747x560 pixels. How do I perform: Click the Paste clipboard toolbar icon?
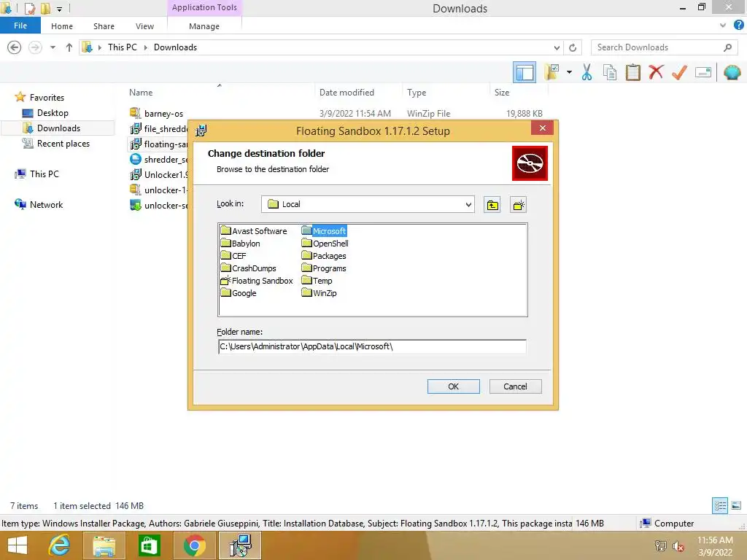[x=632, y=72]
